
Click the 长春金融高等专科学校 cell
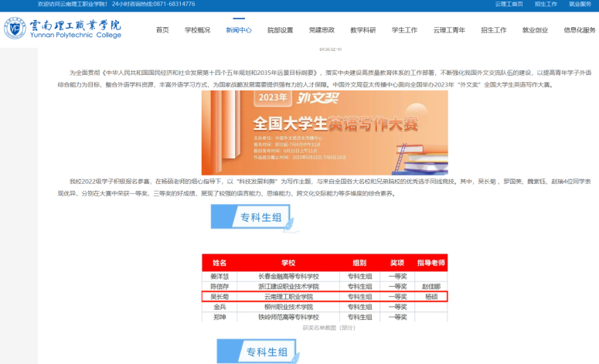tap(288, 276)
